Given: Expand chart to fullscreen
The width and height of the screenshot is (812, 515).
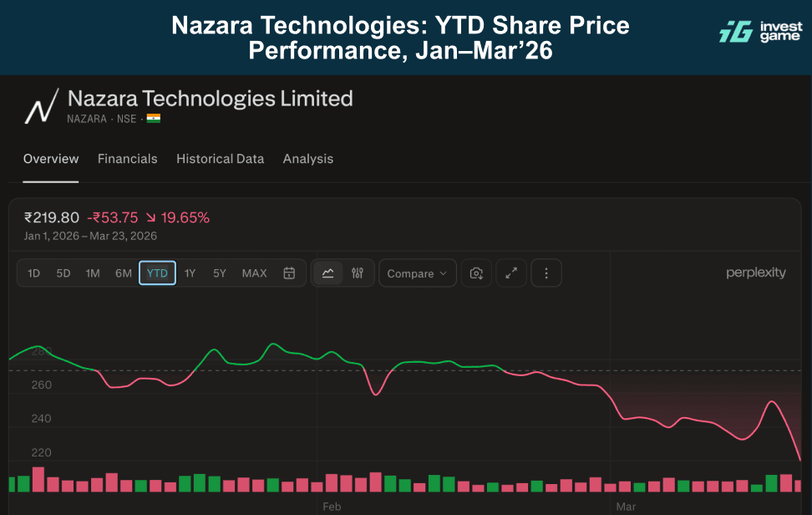Looking at the screenshot, I should pos(511,273).
